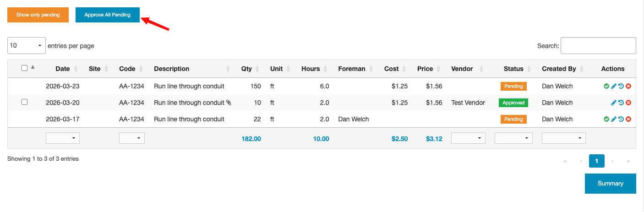Check the select-all checkbox in table header
The height and width of the screenshot is (212, 644).
tap(25, 68)
